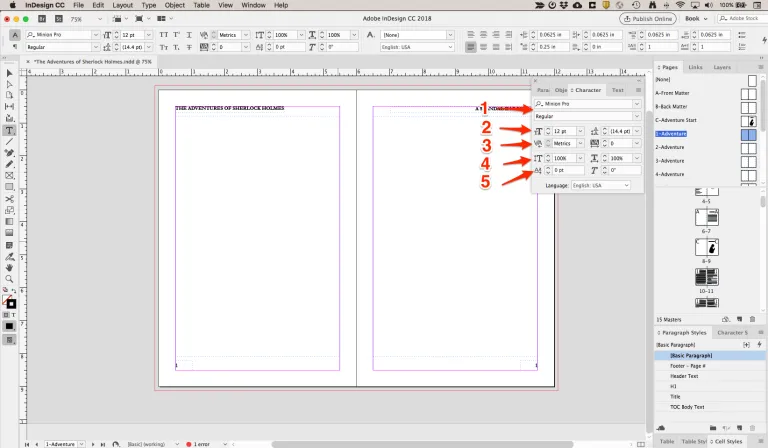Select the Scissors tool

point(9,199)
